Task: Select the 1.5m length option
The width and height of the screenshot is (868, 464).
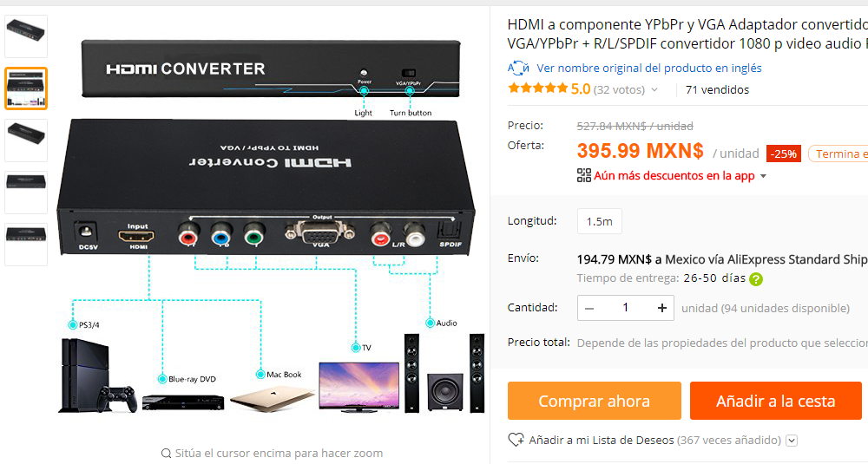Action: [x=600, y=221]
